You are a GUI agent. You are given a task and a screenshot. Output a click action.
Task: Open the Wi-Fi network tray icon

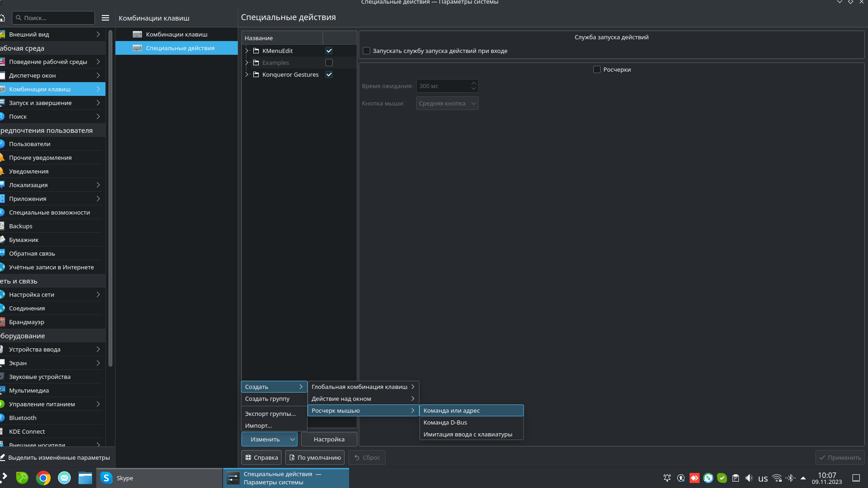coord(777,478)
